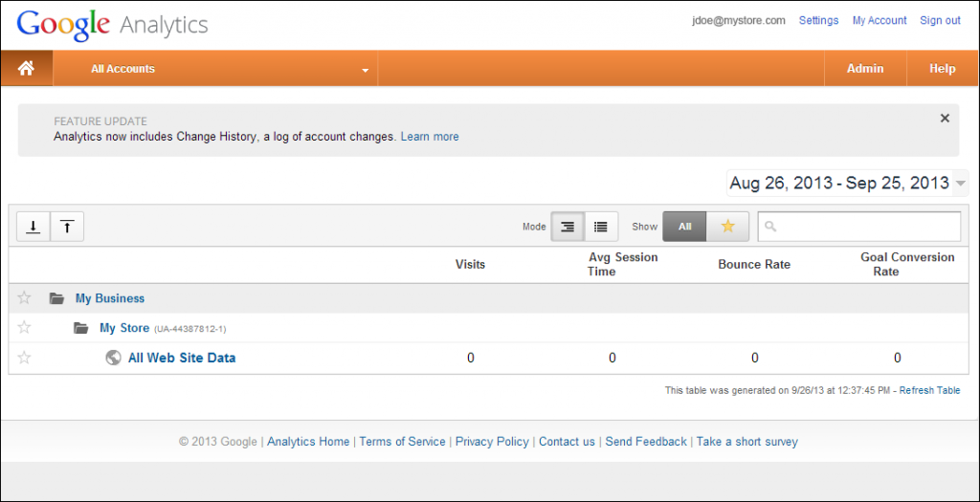The height and width of the screenshot is (502, 980).
Task: Sign out of the account
Action: (940, 21)
